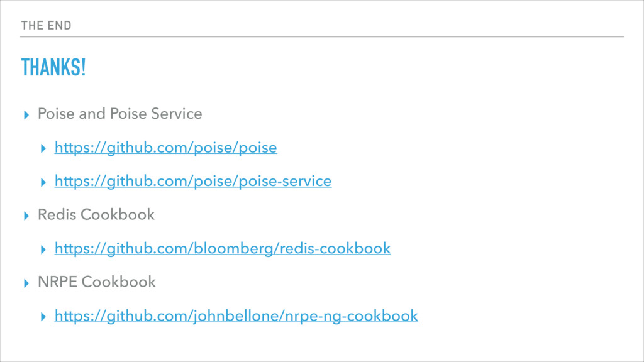Visit the johnbellone/nrpe-ng-cookbook link
This screenshot has width=644, height=362.
[x=236, y=316]
